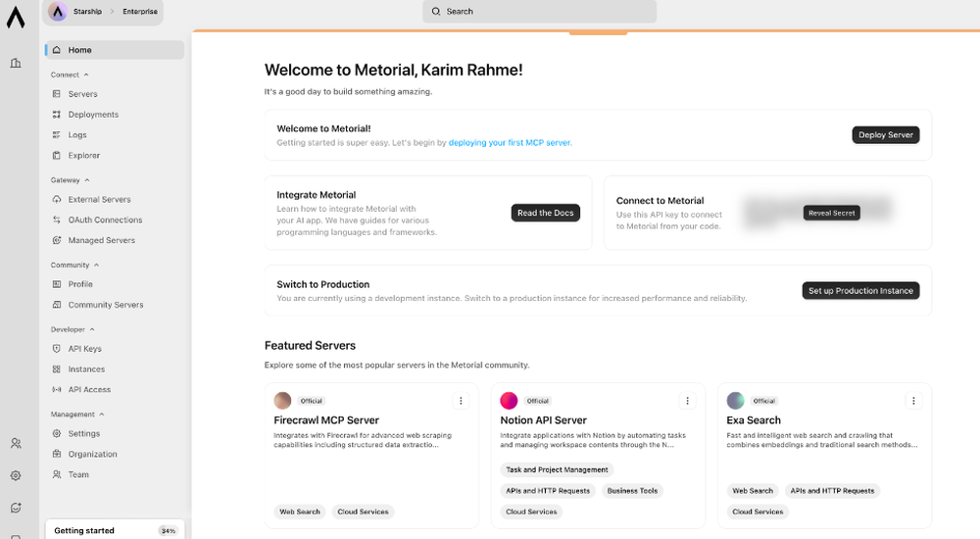Expand the Getting started panel
Viewport: 980px width, 539px height.
point(115,530)
